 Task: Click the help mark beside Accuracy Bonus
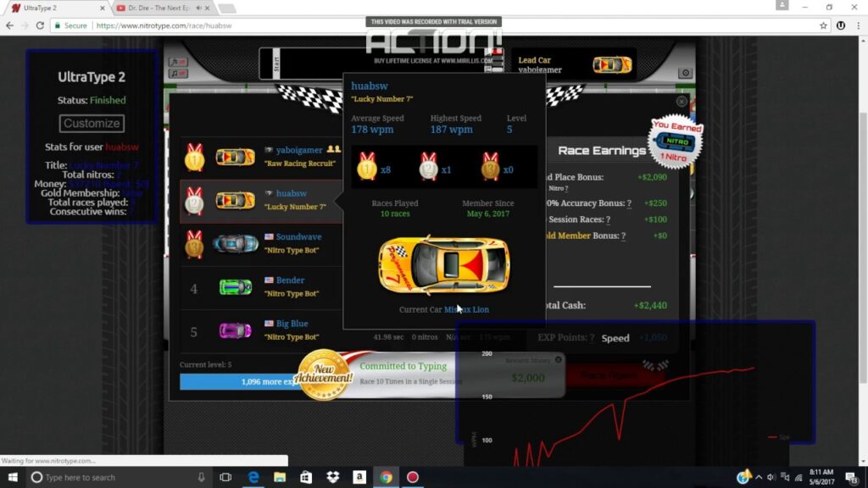coord(629,203)
